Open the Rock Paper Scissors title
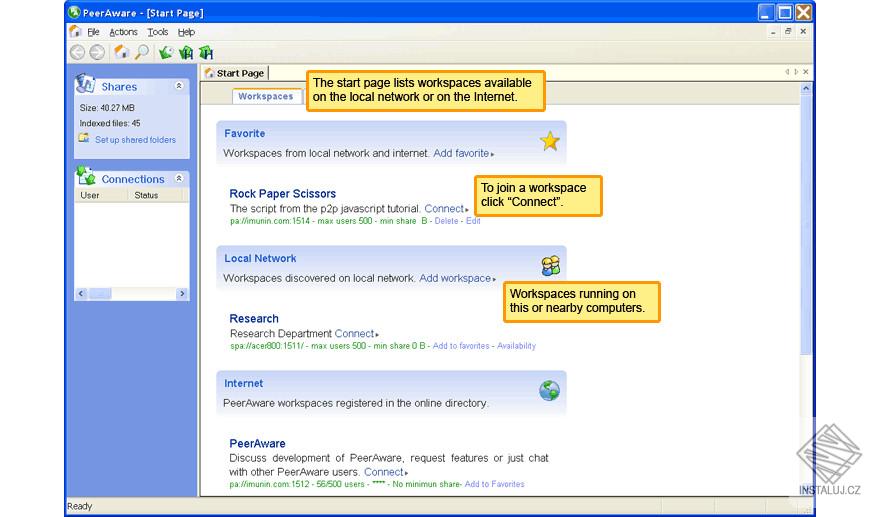 [x=283, y=194]
